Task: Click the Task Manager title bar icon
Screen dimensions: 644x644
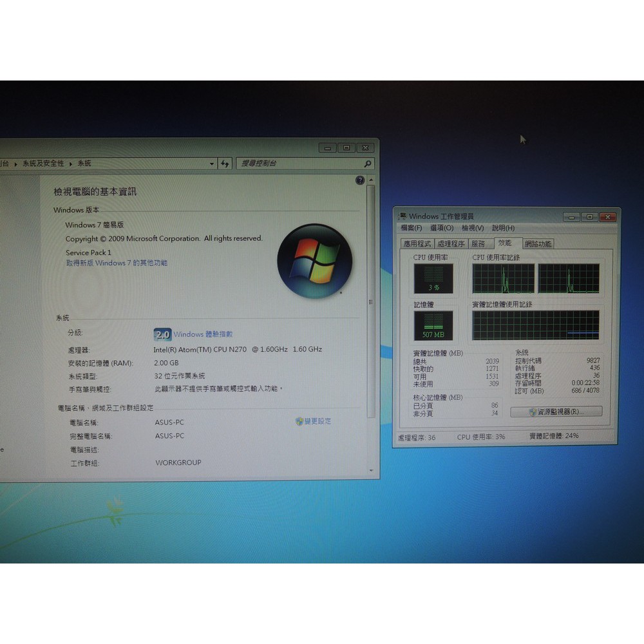Action: pos(402,216)
